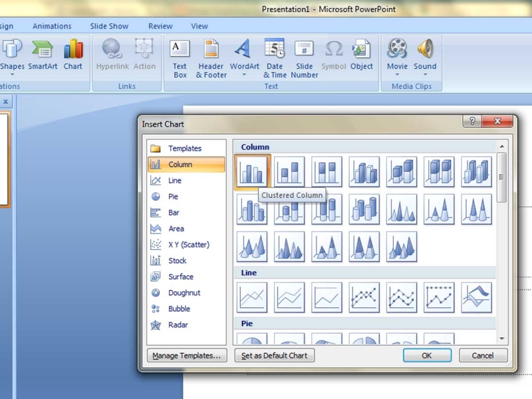Choose the Pie chart category
Viewport: 532px width, 399px height.
173,197
